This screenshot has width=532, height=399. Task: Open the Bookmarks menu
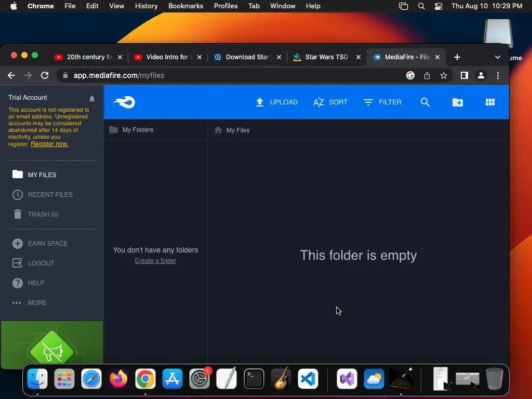click(185, 6)
